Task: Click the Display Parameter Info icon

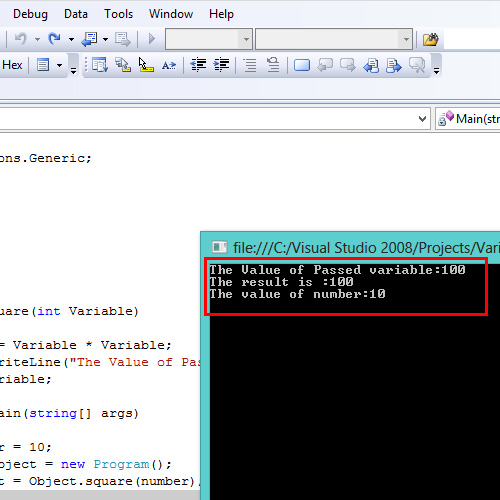Action: 123,65
